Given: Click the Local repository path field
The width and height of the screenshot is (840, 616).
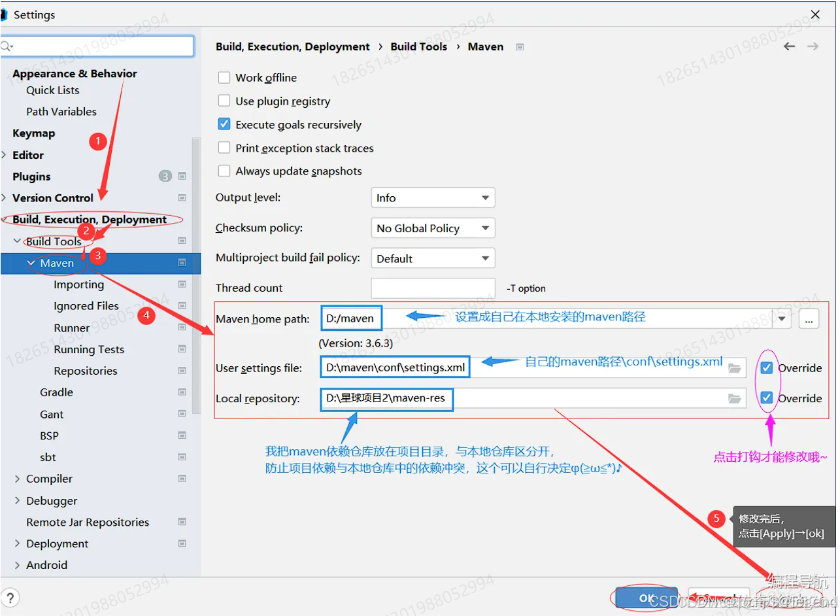Looking at the screenshot, I should [x=533, y=398].
